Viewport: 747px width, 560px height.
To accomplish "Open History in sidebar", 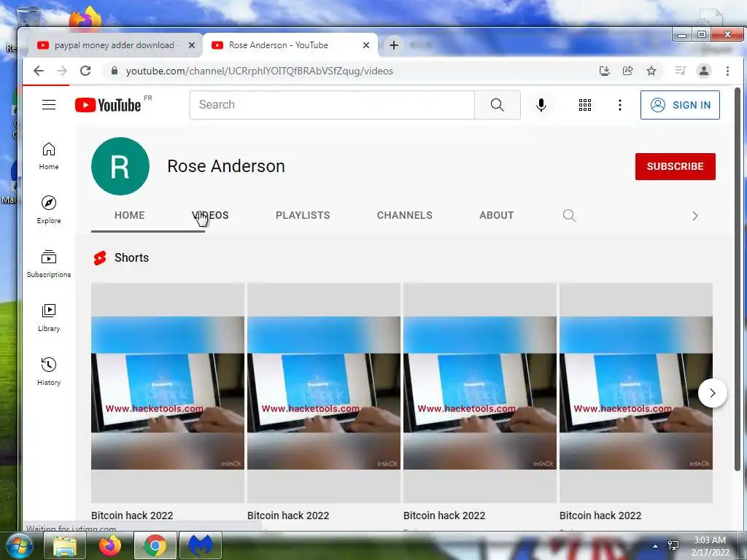I will click(x=49, y=371).
